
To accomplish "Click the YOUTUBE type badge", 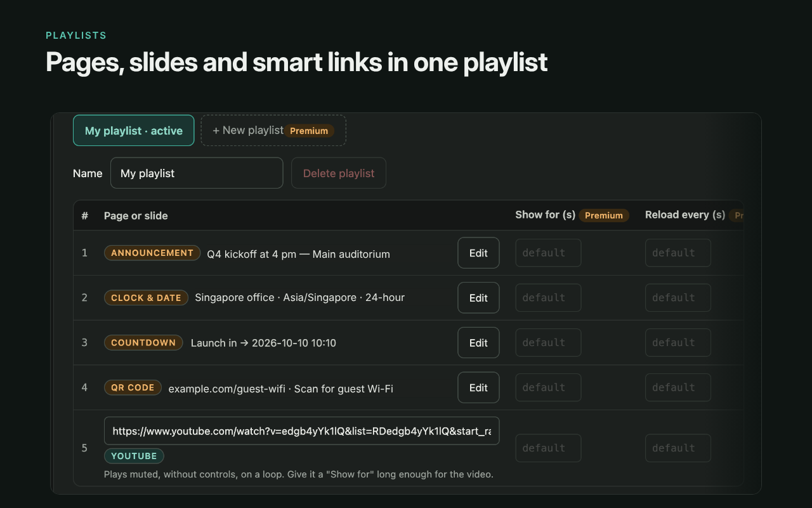I will point(134,456).
